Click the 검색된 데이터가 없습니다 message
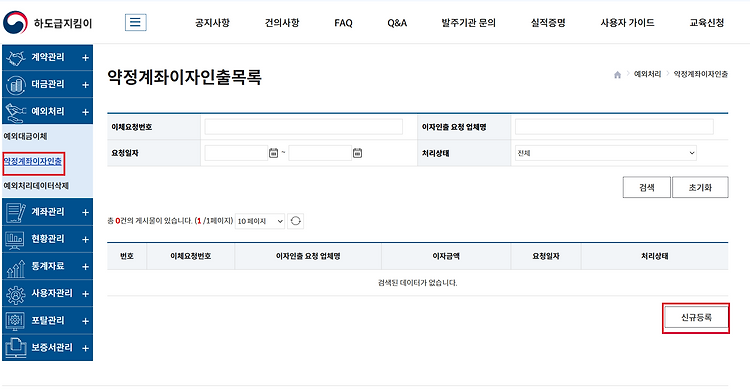The height and width of the screenshot is (390, 750). click(418, 283)
